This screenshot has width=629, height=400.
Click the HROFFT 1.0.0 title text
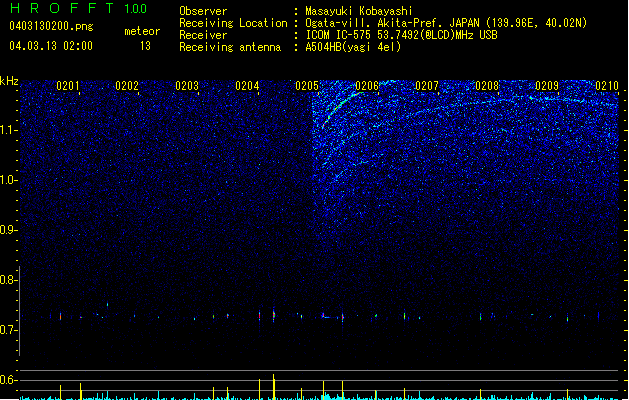[x=79, y=8]
